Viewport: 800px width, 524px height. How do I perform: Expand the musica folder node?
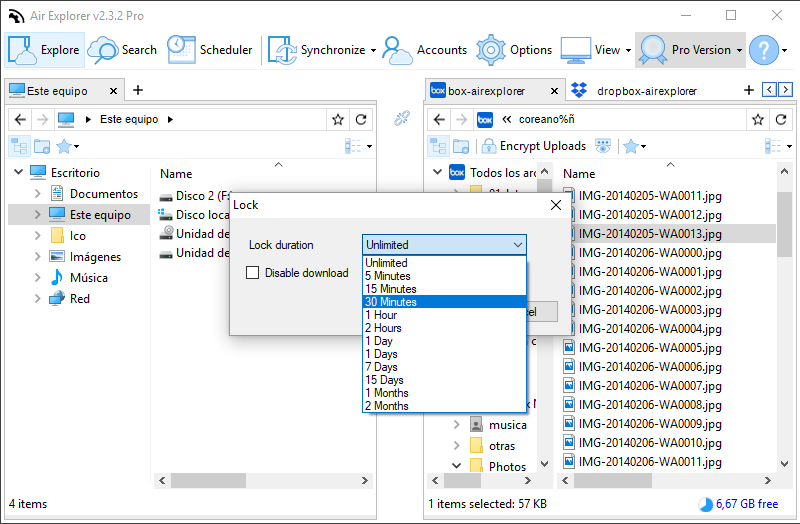pos(457,425)
